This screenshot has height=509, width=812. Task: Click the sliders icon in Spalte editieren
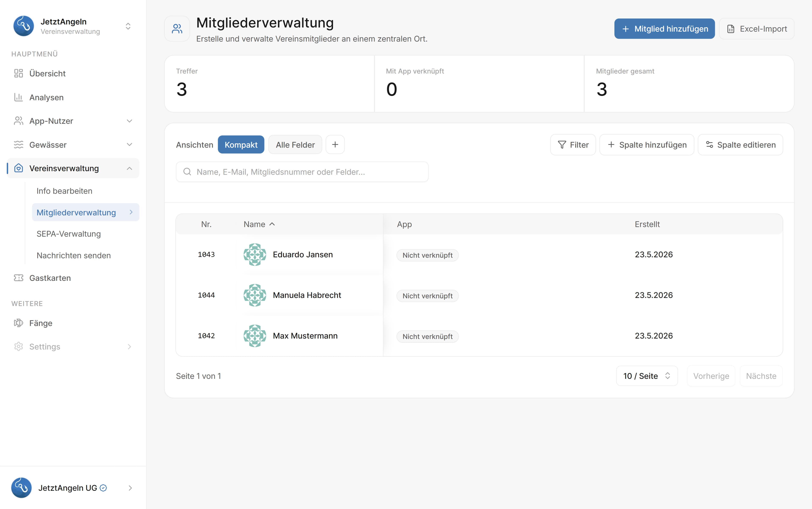pos(709,144)
